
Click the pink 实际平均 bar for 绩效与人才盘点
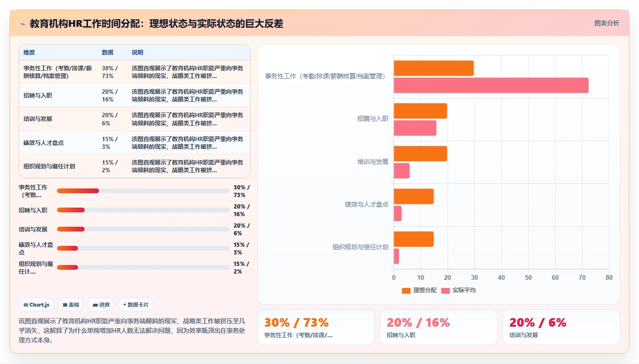(397, 213)
